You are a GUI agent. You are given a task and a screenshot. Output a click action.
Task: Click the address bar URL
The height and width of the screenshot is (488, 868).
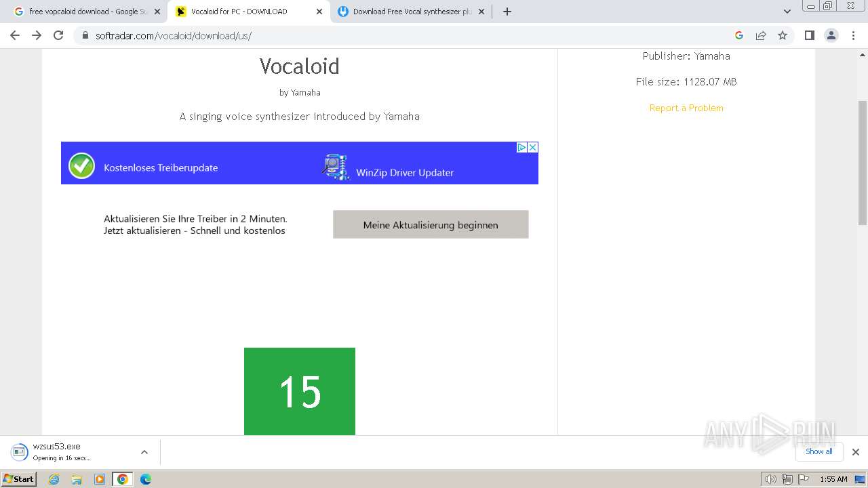point(174,36)
